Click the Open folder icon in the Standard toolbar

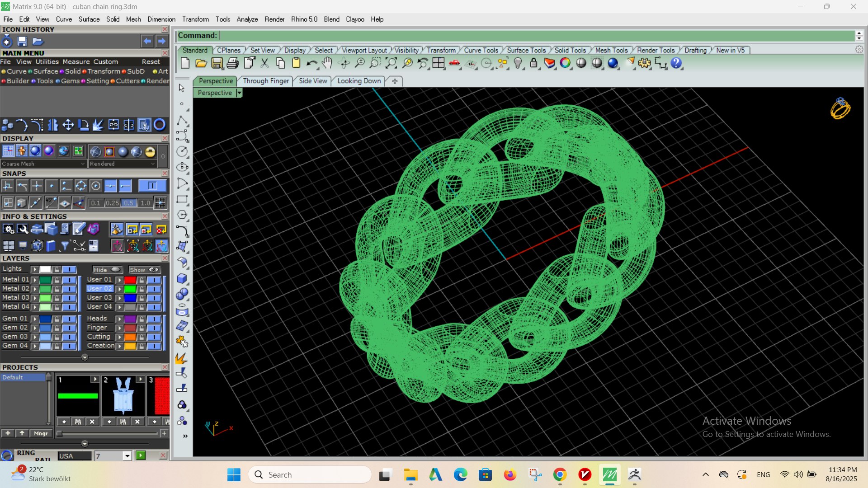(201, 63)
